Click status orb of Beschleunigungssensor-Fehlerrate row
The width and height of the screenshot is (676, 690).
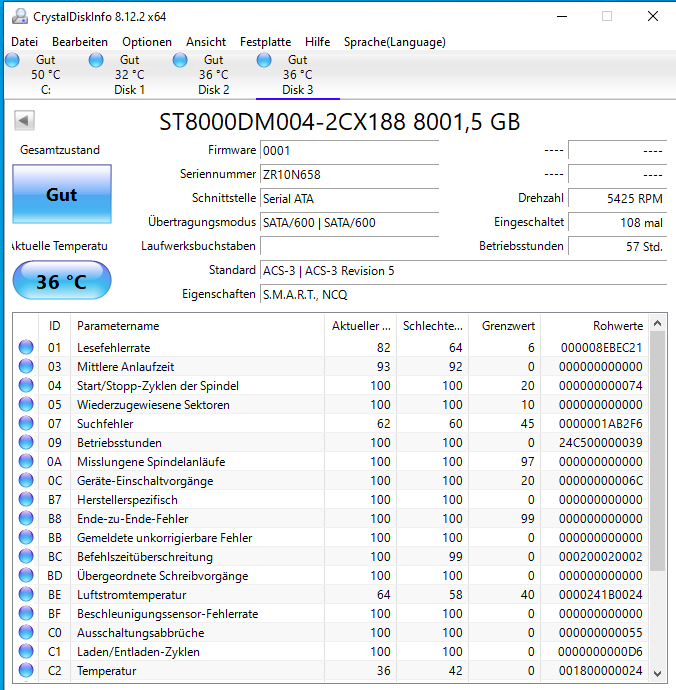[x=26, y=613]
